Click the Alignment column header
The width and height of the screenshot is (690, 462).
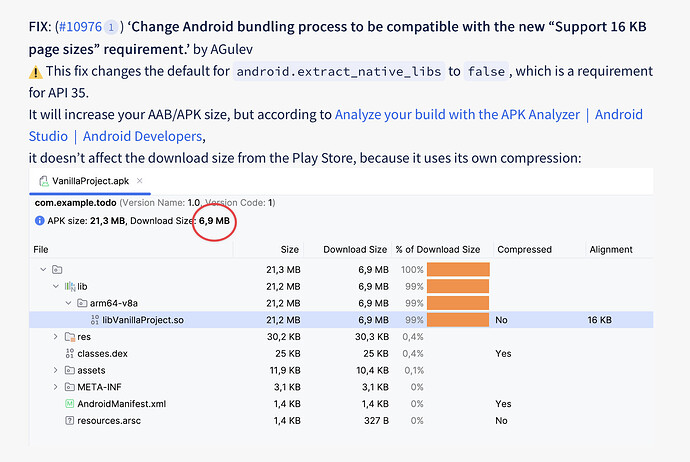pyautogui.click(x=611, y=249)
